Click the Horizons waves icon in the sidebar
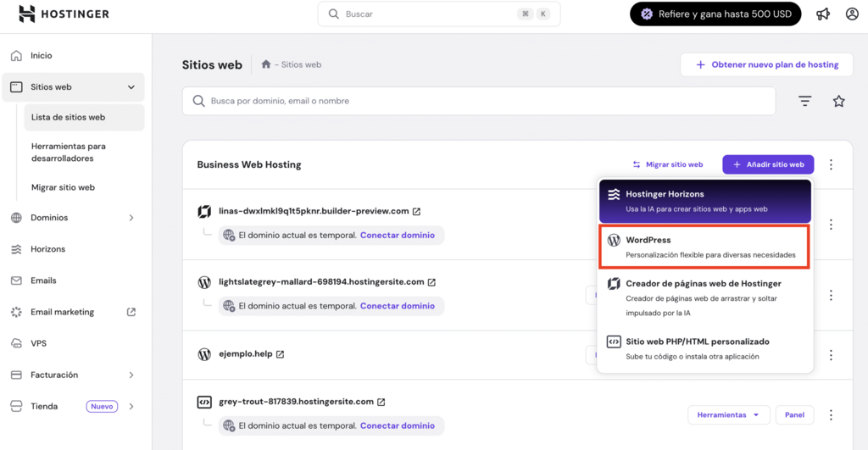Image resolution: width=868 pixels, height=450 pixels. coord(17,249)
